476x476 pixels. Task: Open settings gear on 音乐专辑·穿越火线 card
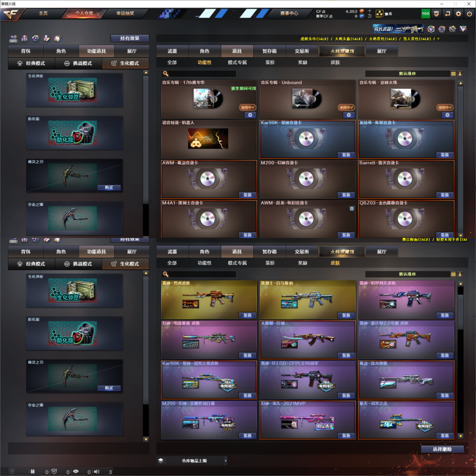[x=447, y=115]
